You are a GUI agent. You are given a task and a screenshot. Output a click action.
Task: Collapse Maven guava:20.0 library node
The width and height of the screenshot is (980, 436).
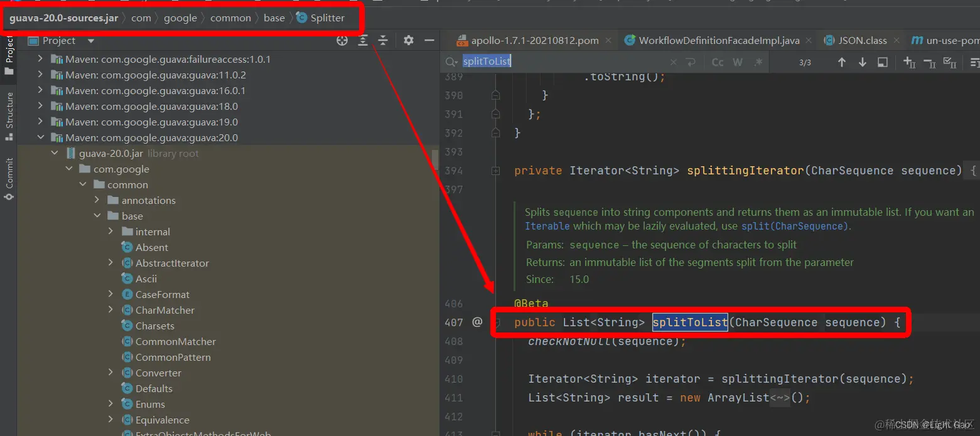tap(40, 137)
